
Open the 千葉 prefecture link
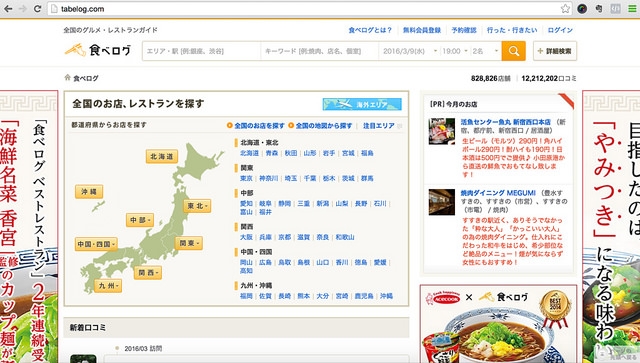[x=310, y=178]
